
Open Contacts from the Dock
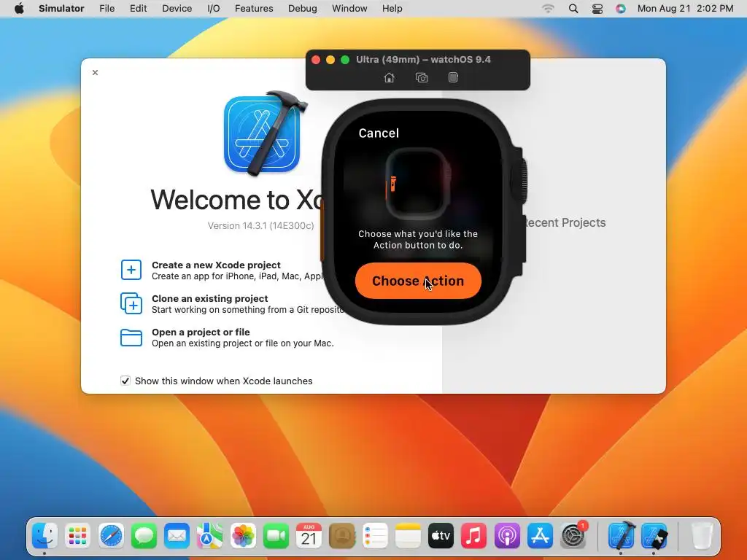(342, 536)
